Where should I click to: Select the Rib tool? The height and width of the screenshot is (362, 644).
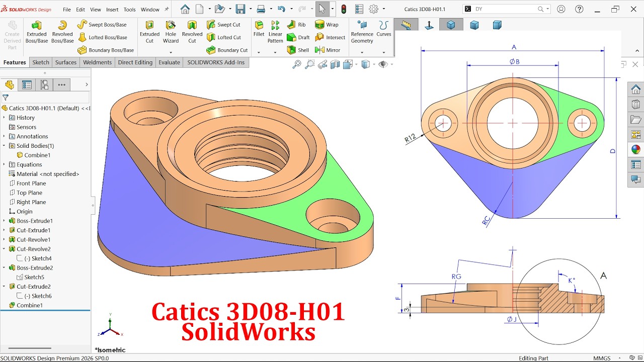pyautogui.click(x=296, y=25)
